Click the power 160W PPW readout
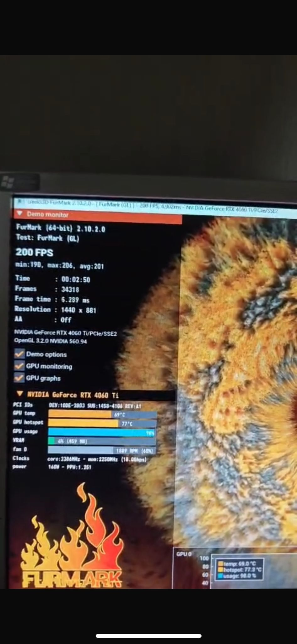Viewport: 297px width, 644px height. [69, 467]
